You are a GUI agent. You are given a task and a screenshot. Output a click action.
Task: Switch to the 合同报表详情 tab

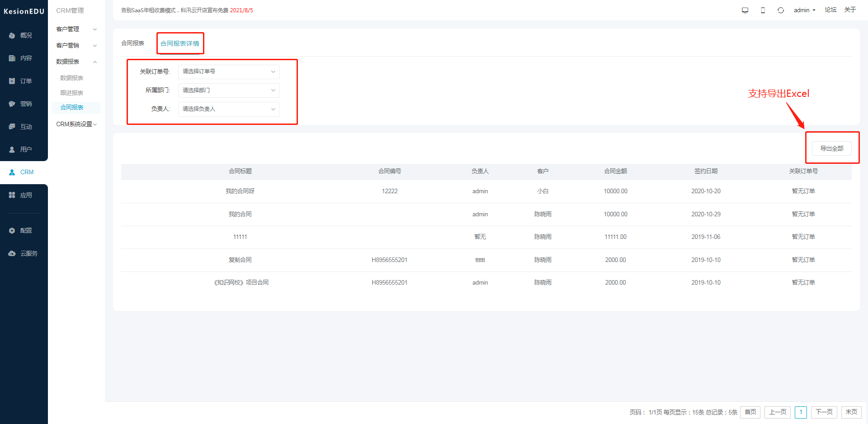coord(180,43)
